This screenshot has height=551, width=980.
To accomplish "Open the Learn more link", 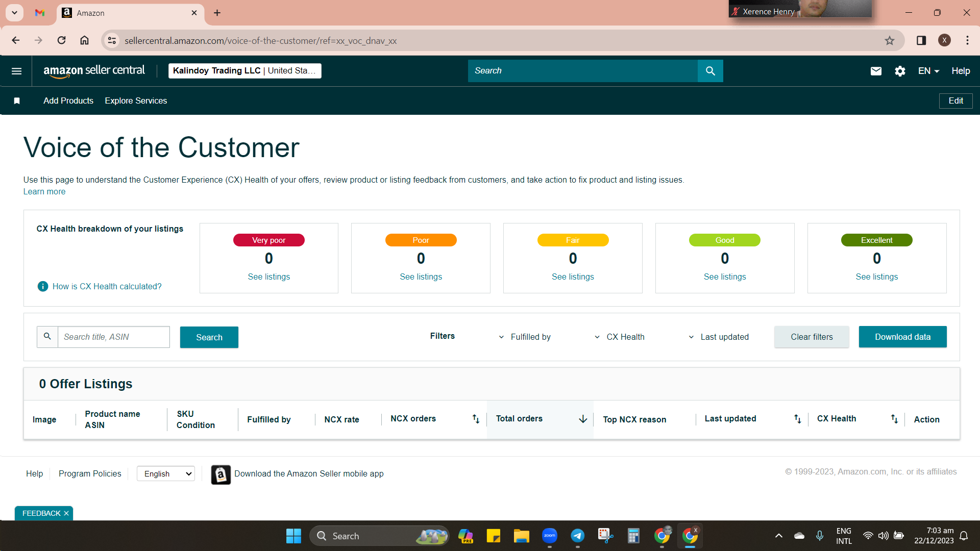I will click(44, 192).
